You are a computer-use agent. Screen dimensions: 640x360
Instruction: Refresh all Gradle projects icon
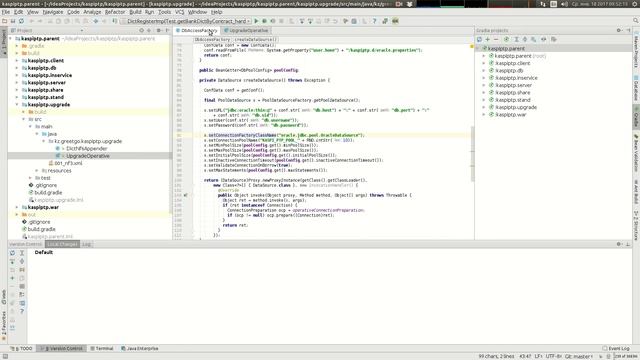tap(480, 40)
